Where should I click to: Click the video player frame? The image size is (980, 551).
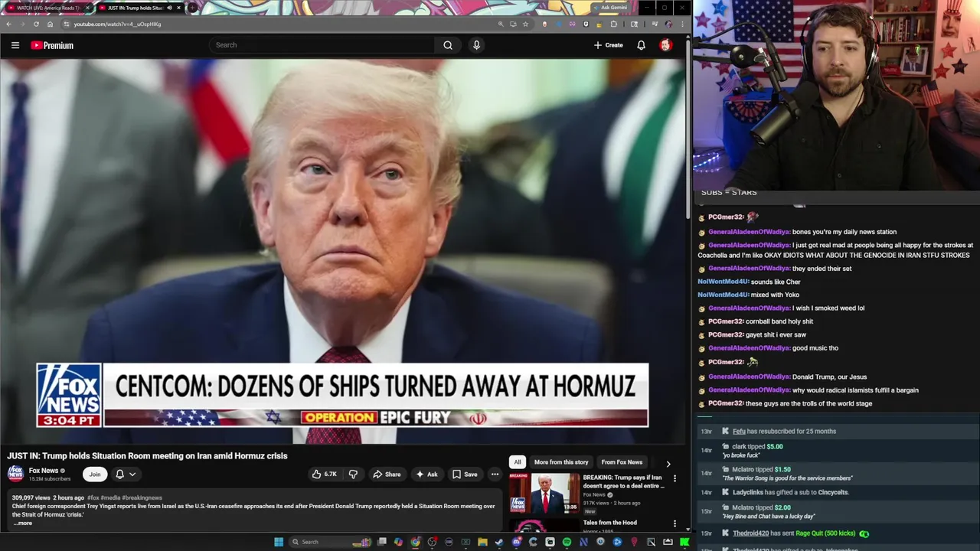[x=342, y=251]
